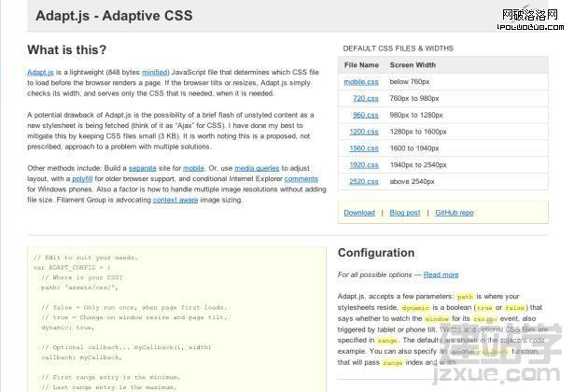Open 720.css file link
This screenshot has height=392, width=574.
366,98
